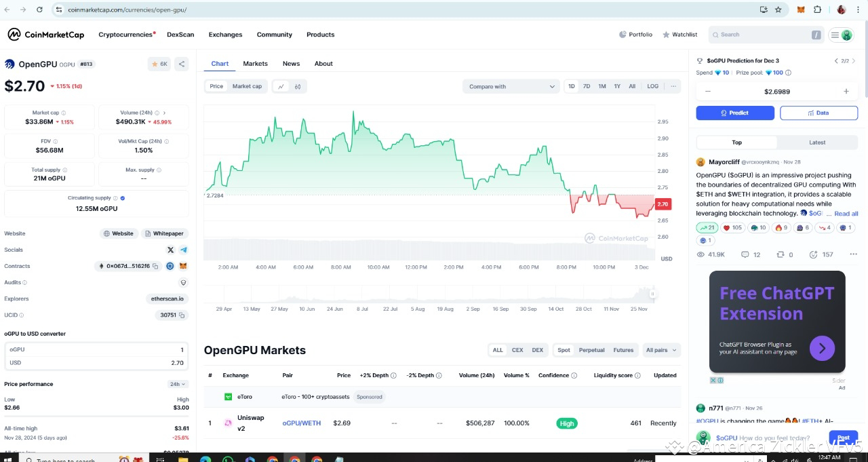Switch to Latest community posts tab
868x462 pixels.
point(817,142)
